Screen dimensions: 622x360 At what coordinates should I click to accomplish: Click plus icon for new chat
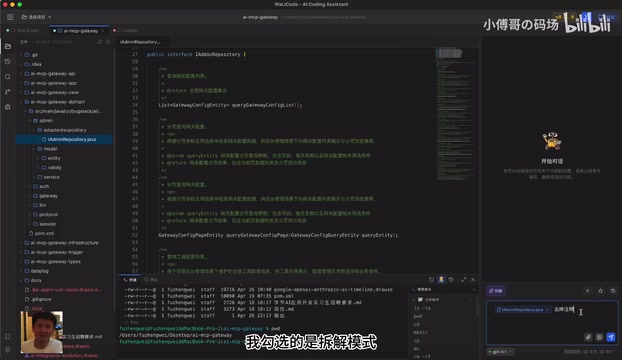click(587, 291)
